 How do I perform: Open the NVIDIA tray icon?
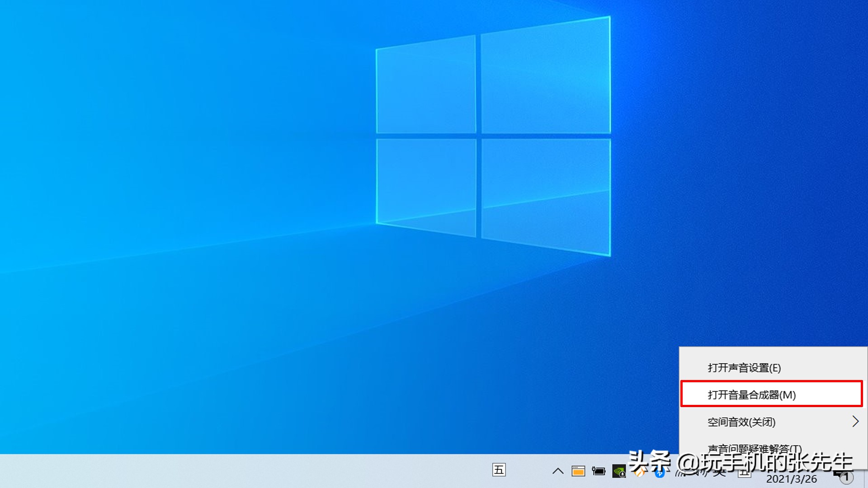619,472
